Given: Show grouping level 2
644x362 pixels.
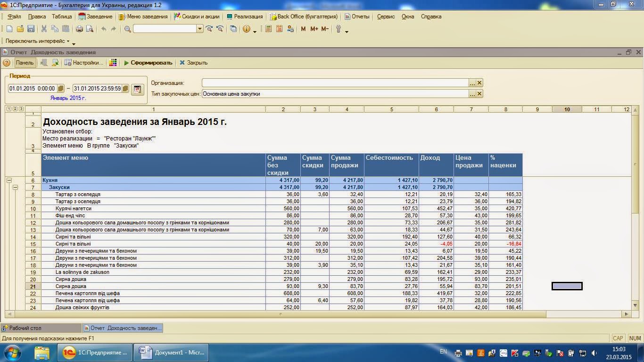Looking at the screenshot, I should (15, 109).
